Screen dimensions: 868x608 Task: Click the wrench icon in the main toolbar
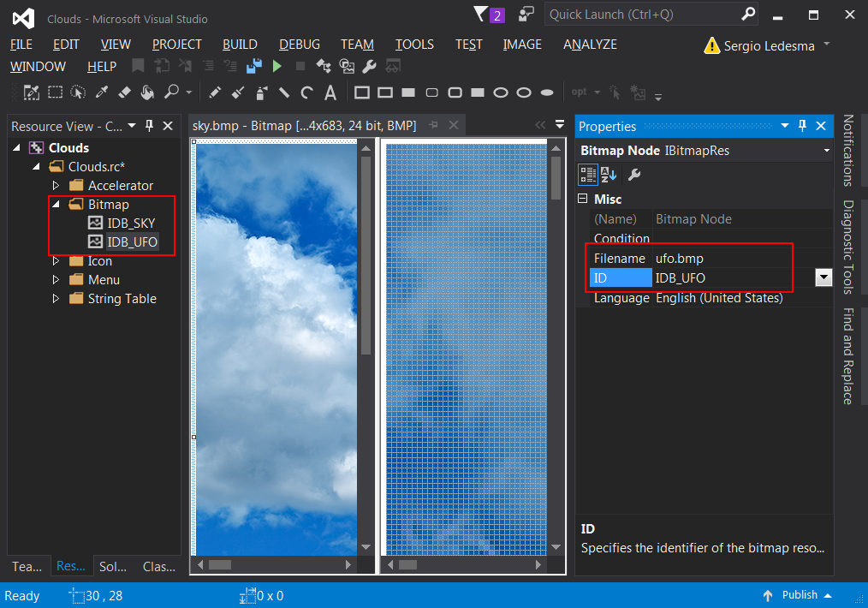369,67
